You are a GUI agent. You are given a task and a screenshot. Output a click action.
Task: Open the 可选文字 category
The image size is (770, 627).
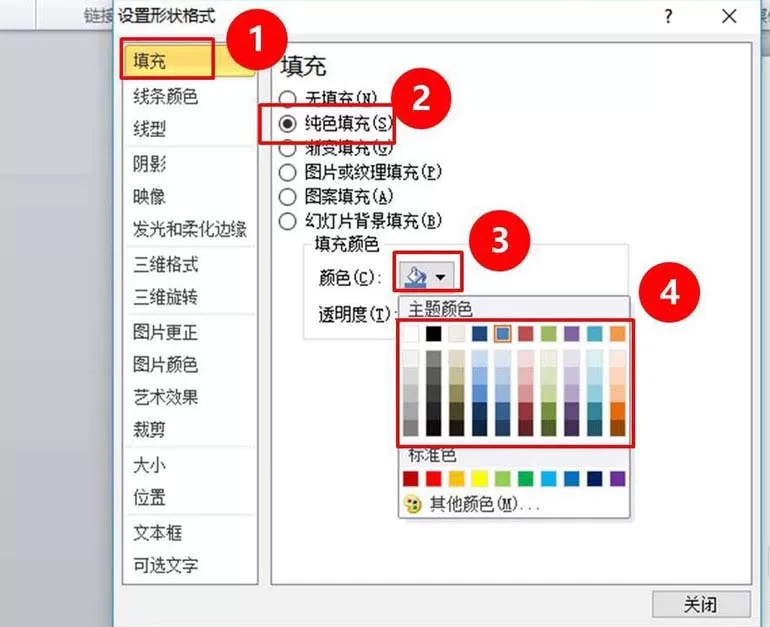(165, 566)
